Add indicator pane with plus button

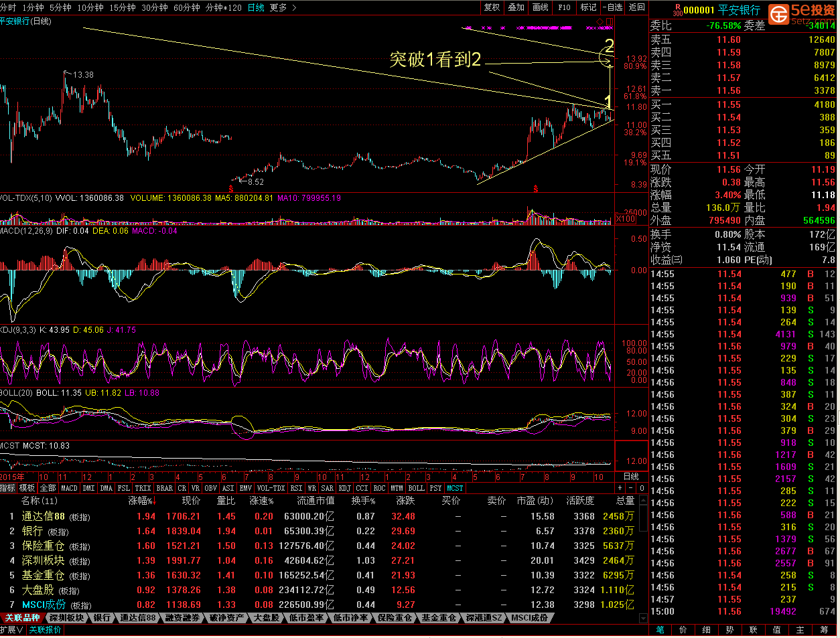[x=620, y=489]
